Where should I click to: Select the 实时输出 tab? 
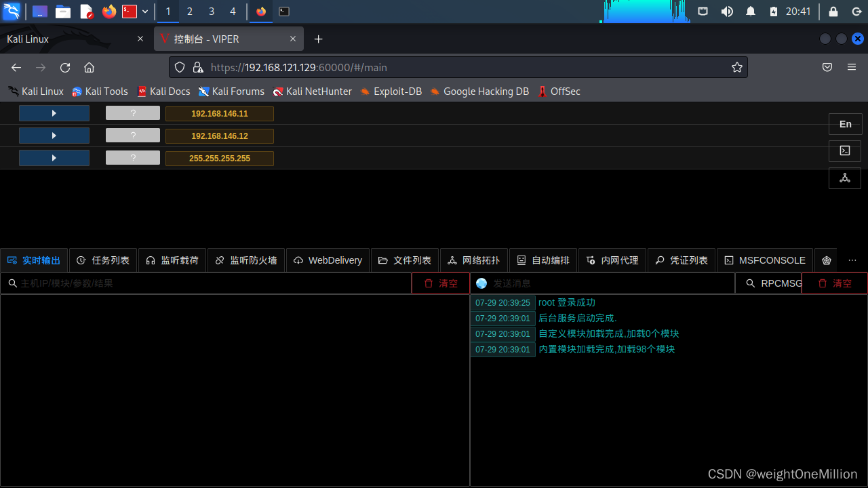pos(34,260)
